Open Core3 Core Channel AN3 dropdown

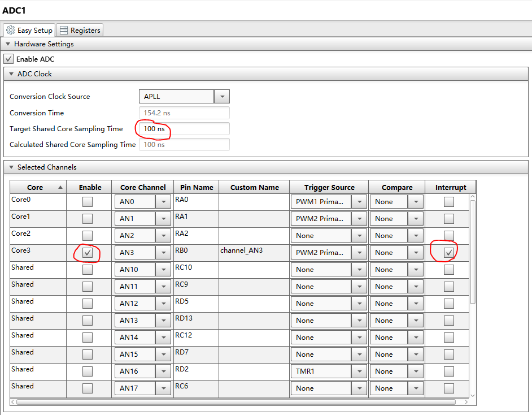tap(163, 253)
